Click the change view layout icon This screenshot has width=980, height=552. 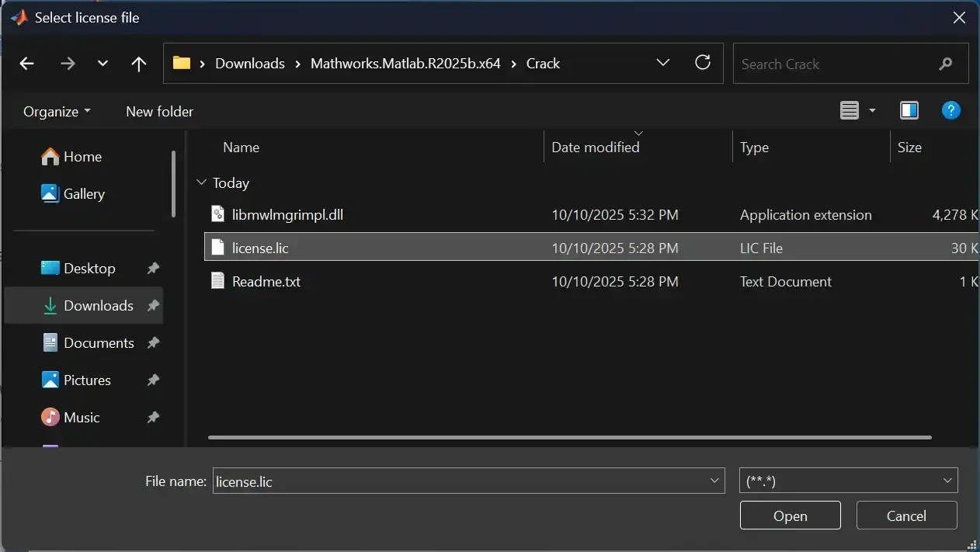(x=850, y=111)
